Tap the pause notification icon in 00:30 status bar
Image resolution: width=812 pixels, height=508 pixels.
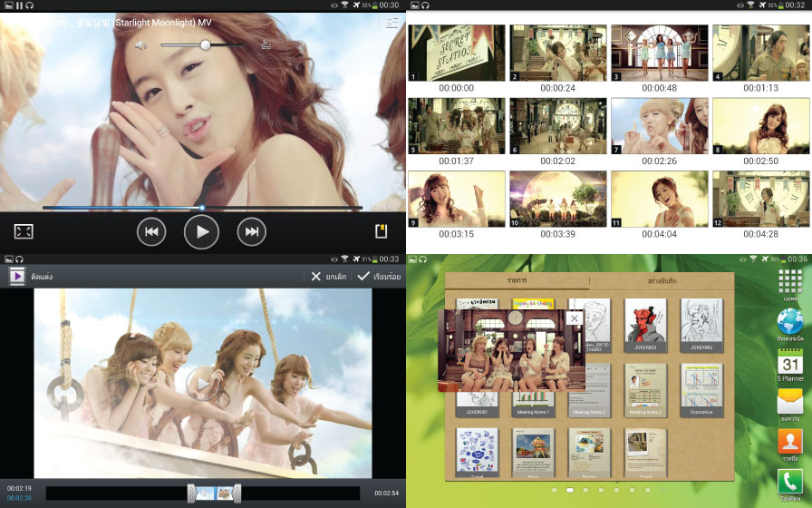point(19,5)
